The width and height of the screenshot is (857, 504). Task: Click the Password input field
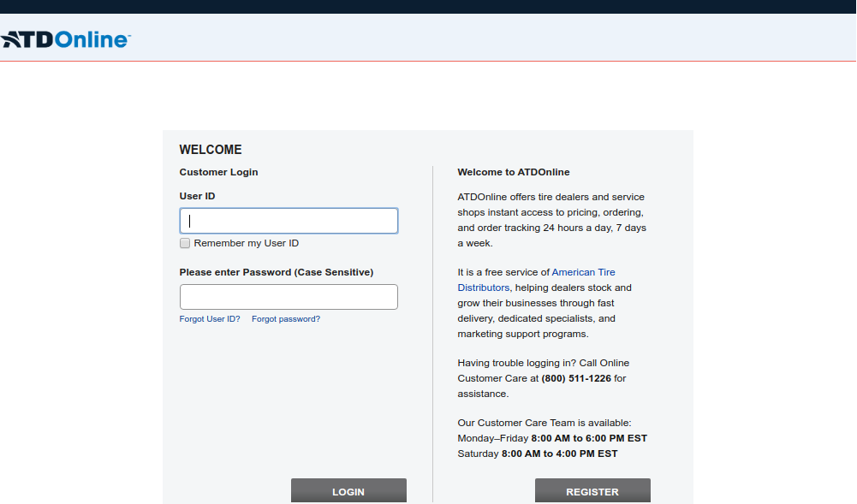[x=289, y=297]
